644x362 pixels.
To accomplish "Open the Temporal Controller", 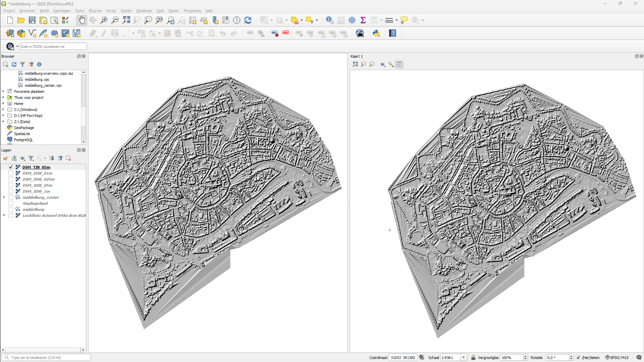I will (236, 20).
